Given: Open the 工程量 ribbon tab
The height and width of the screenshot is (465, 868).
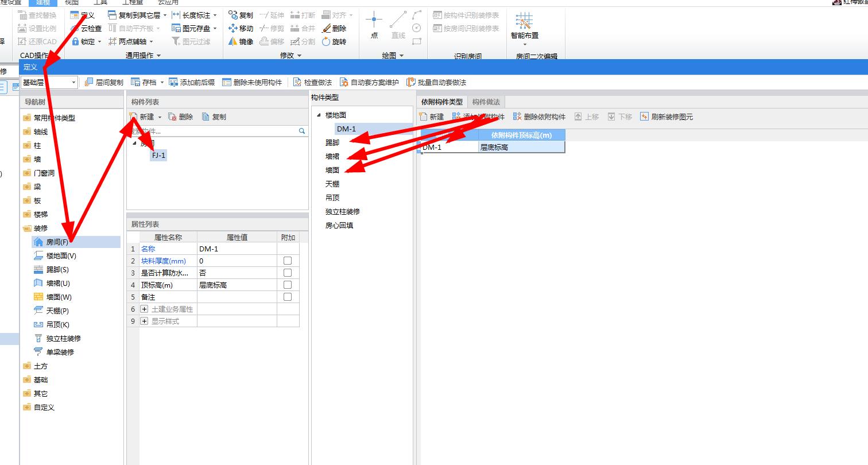Looking at the screenshot, I should [x=133, y=2].
